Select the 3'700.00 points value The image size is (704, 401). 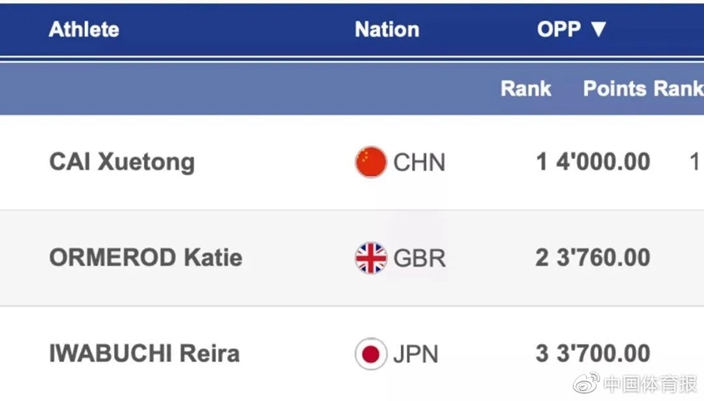(603, 353)
